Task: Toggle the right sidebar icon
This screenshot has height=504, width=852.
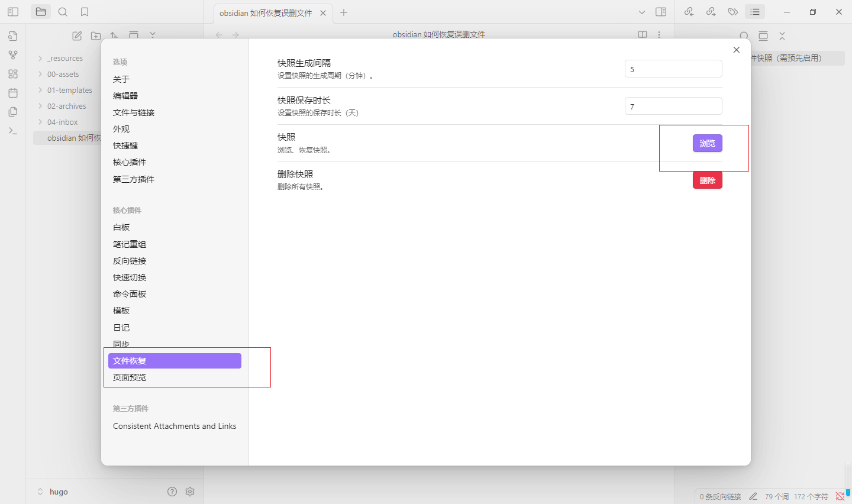Action: point(661,12)
